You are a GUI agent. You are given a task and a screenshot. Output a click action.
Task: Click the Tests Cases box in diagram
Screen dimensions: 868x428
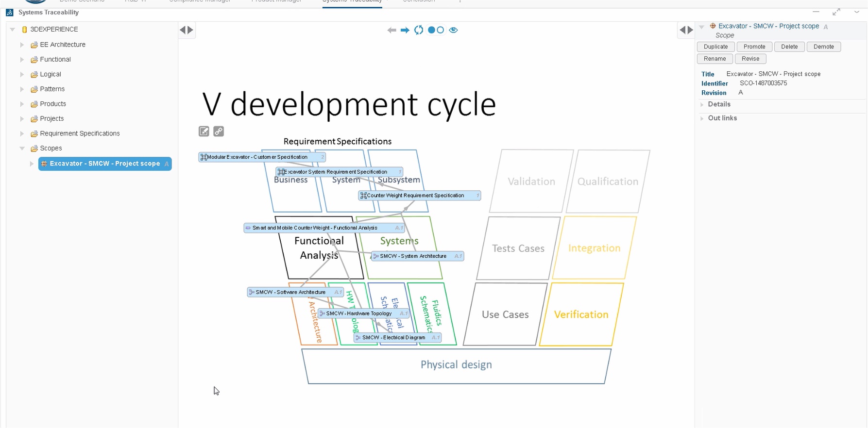(518, 248)
